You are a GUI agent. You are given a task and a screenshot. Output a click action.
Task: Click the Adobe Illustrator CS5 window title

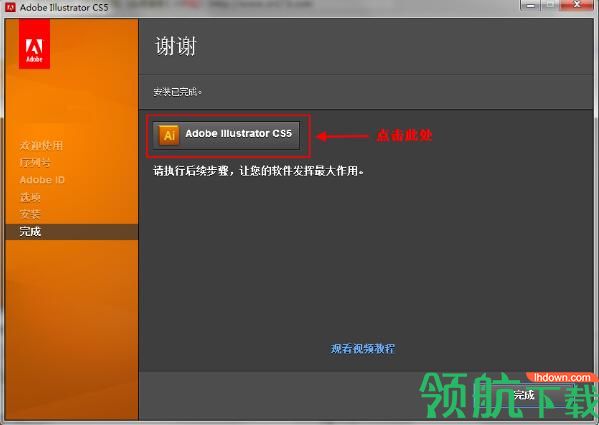[x=64, y=7]
